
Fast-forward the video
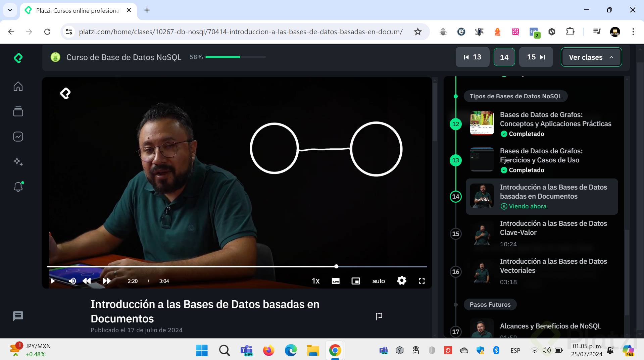pyautogui.click(x=106, y=281)
